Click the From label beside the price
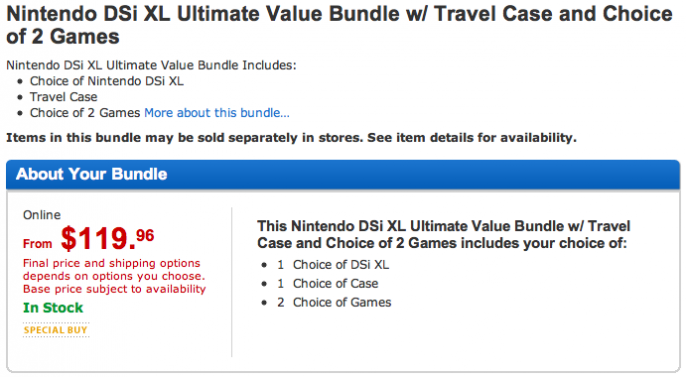 point(38,244)
